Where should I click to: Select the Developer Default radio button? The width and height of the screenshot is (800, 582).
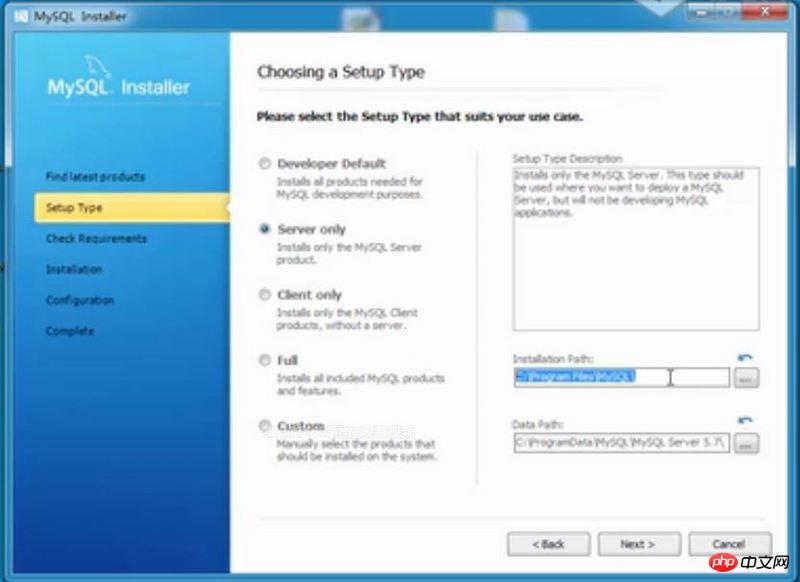point(264,164)
